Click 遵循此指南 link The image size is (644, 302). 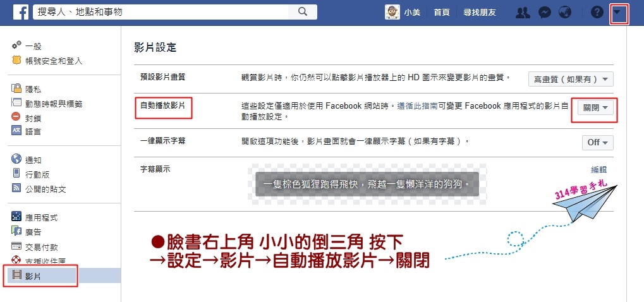tap(417, 106)
